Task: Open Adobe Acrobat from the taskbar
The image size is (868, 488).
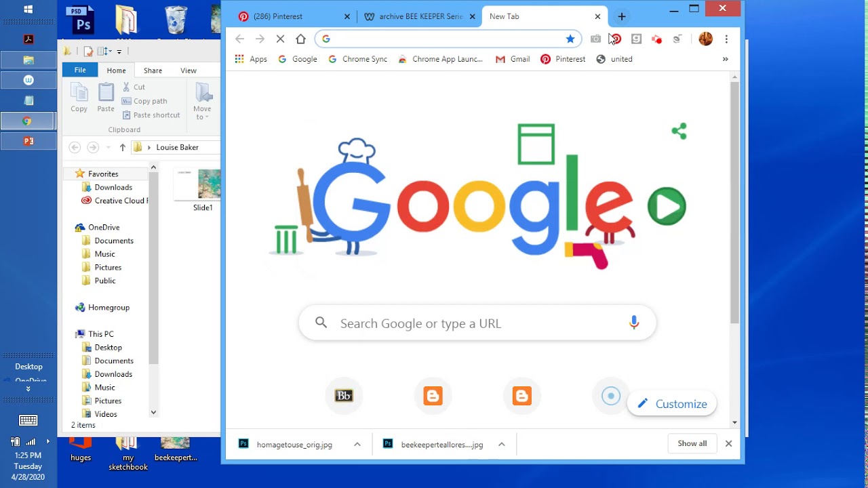Action: 28,39
